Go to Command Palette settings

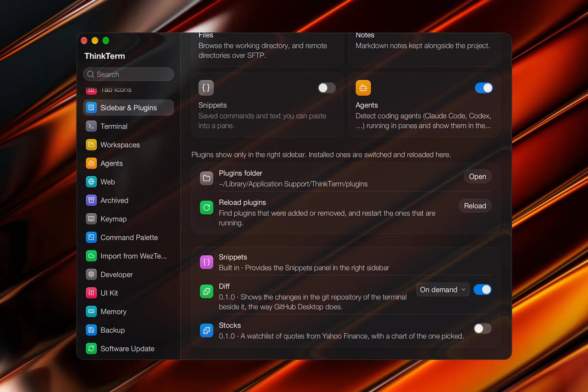[128, 237]
